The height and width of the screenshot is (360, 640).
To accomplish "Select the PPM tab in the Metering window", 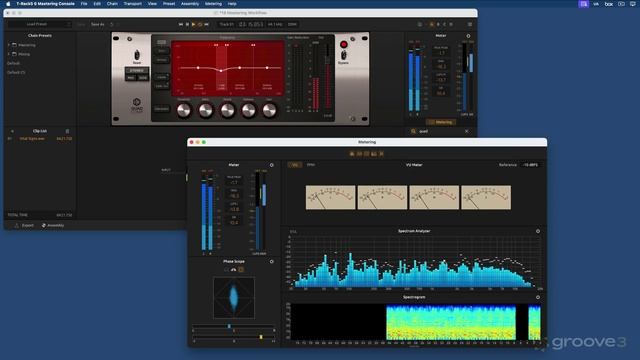I will [311, 165].
